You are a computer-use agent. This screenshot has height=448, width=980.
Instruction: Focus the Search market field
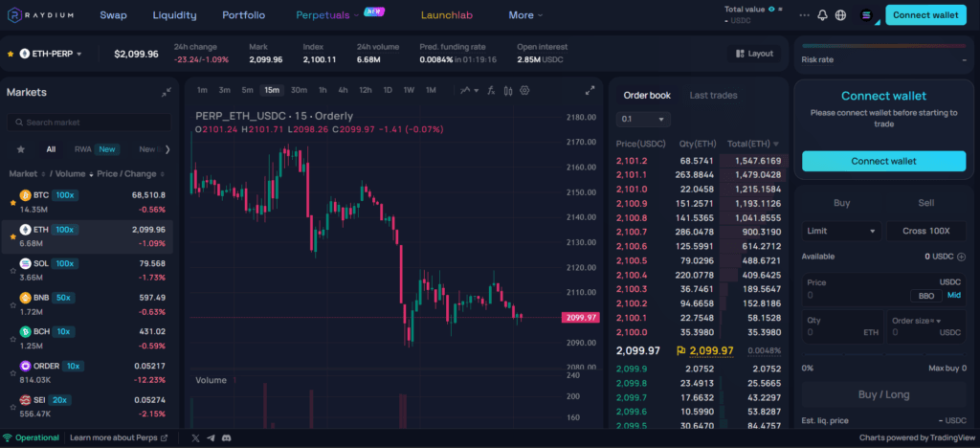pyautogui.click(x=89, y=123)
